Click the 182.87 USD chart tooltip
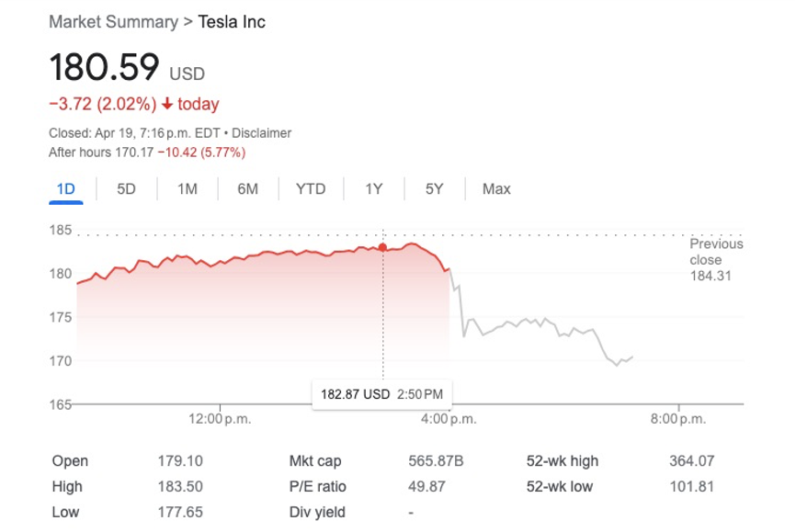This screenshot has height=532, width=796. (381, 394)
